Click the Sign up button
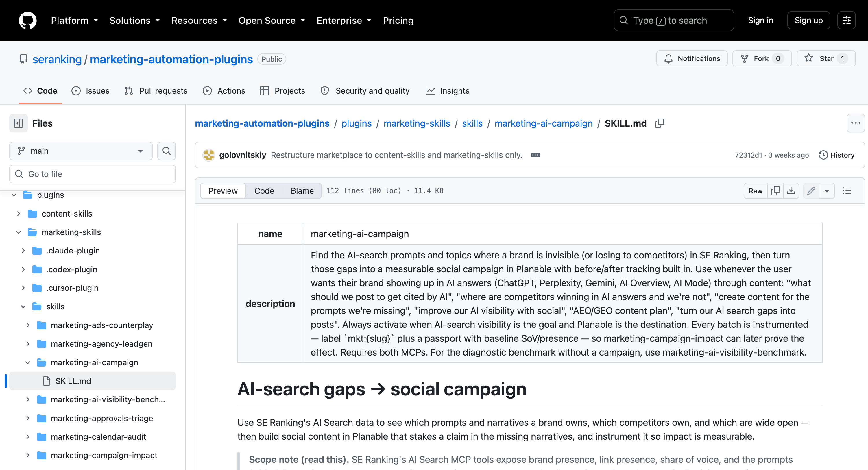Image resolution: width=868 pixels, height=470 pixels. point(808,21)
